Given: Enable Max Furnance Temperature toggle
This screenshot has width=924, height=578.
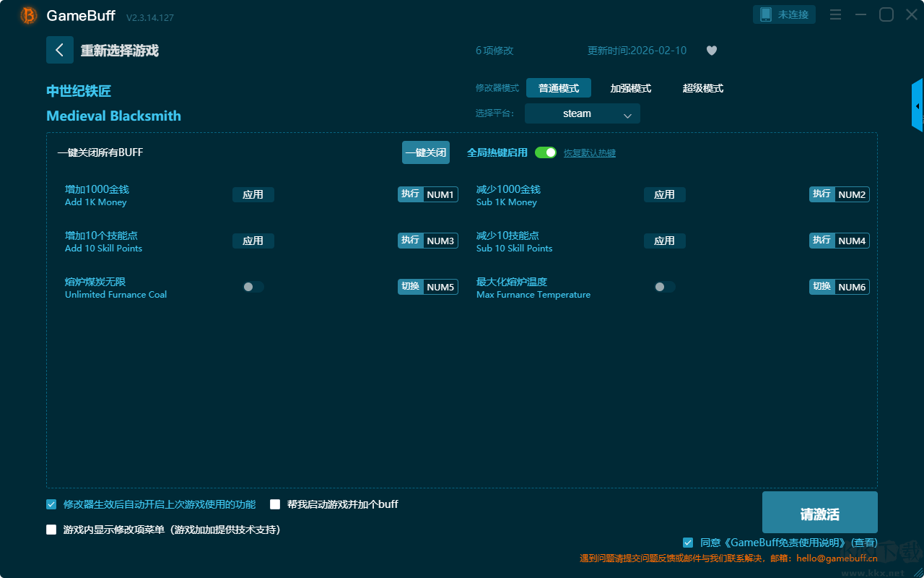Looking at the screenshot, I should pyautogui.click(x=664, y=287).
